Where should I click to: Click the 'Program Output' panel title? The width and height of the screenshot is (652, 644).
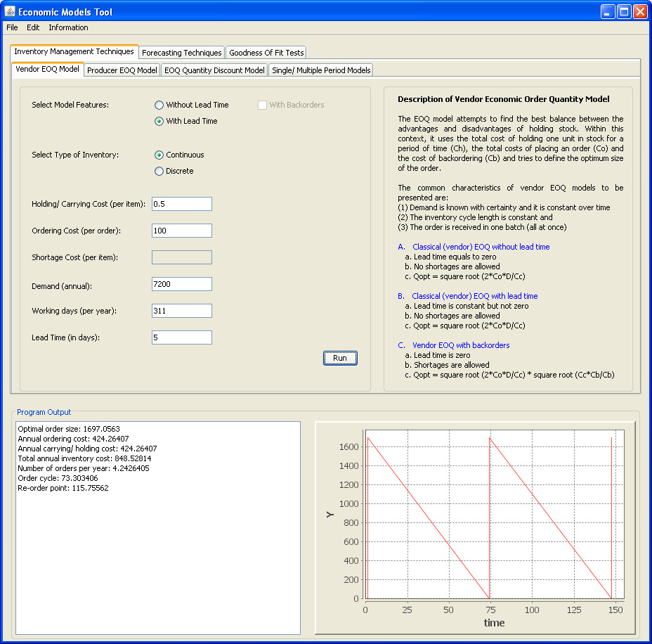pyautogui.click(x=44, y=412)
